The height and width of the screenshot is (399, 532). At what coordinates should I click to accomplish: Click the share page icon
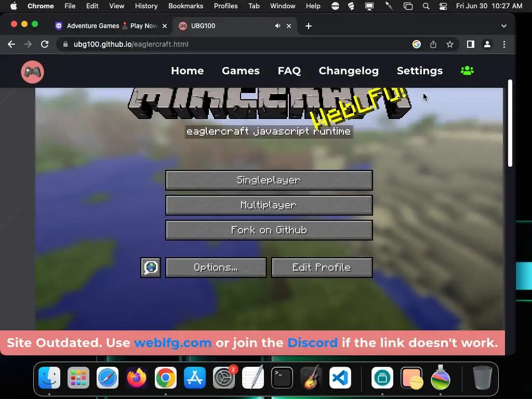pyautogui.click(x=433, y=44)
